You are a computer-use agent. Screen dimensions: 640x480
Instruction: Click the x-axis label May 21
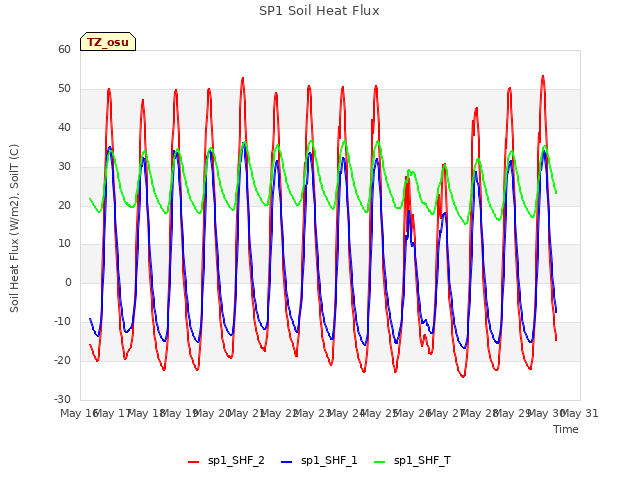click(246, 413)
